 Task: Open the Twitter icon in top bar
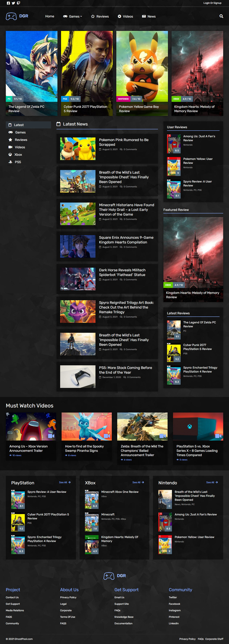pos(14,3)
